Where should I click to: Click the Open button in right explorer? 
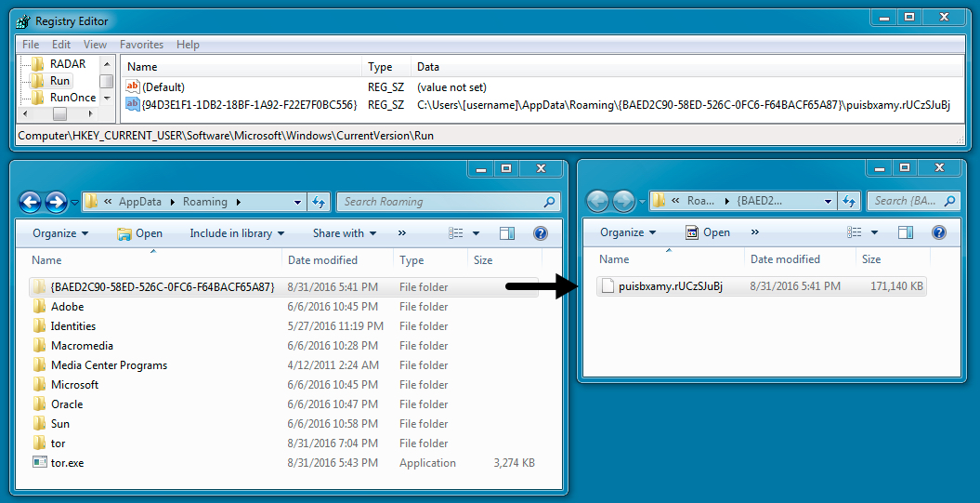(708, 232)
